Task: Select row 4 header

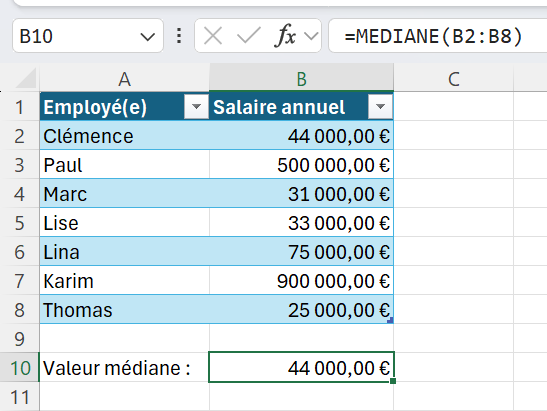Action: click(20, 194)
